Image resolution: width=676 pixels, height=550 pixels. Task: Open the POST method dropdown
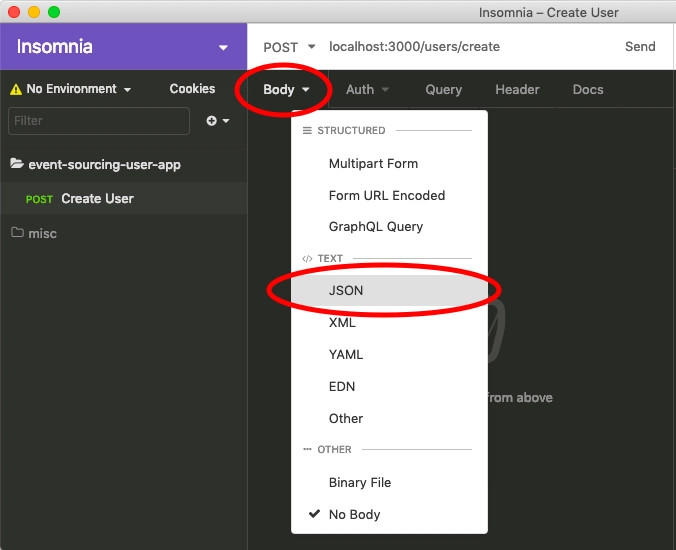pyautogui.click(x=289, y=47)
